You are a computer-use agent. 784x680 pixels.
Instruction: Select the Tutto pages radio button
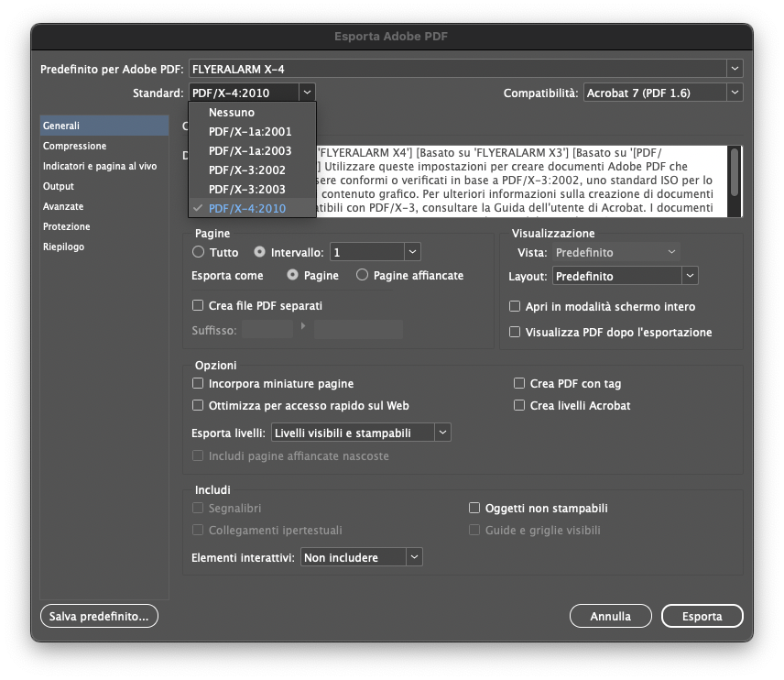[199, 252]
